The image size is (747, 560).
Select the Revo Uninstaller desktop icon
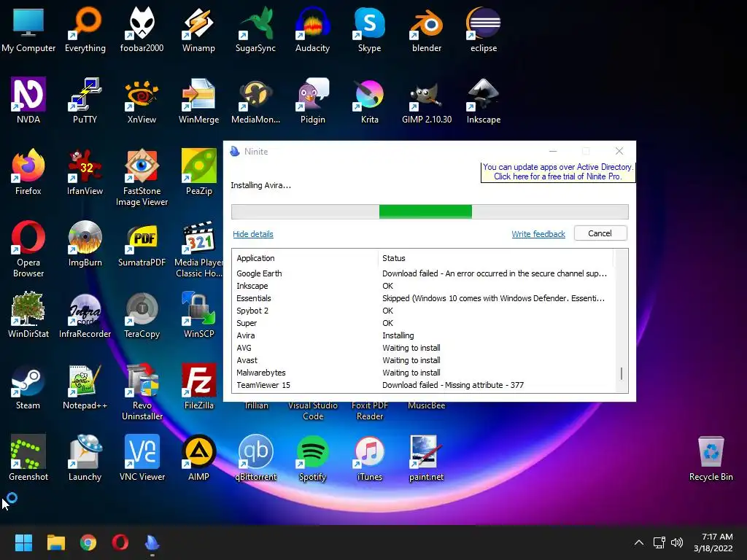(142, 392)
